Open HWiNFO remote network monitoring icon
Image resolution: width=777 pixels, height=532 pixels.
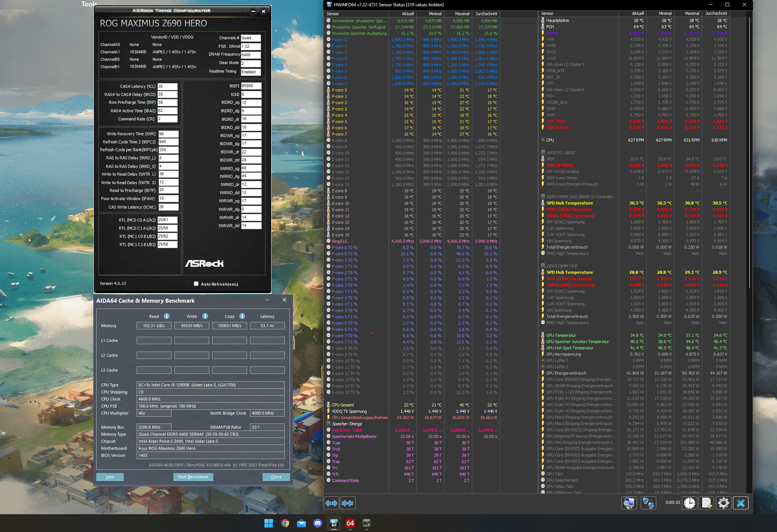pyautogui.click(x=648, y=503)
